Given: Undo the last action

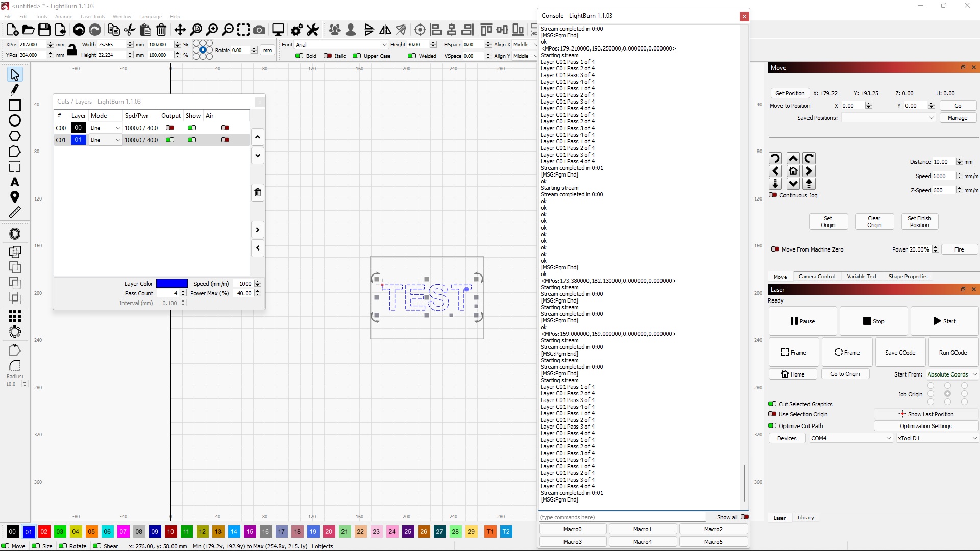Looking at the screenshot, I should pos(79,30).
